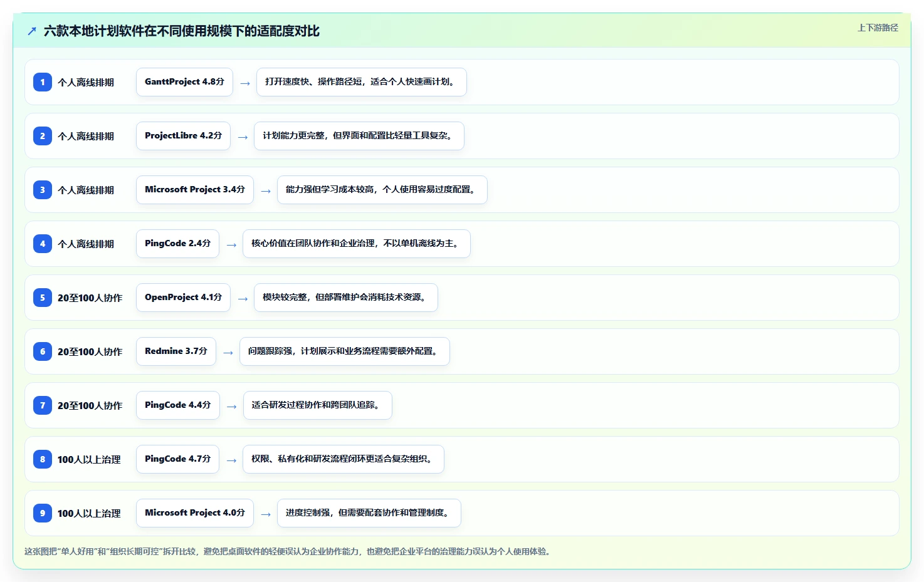924x582 pixels.
Task: Click the note 能力强但学习成本较高
Action: pos(382,190)
